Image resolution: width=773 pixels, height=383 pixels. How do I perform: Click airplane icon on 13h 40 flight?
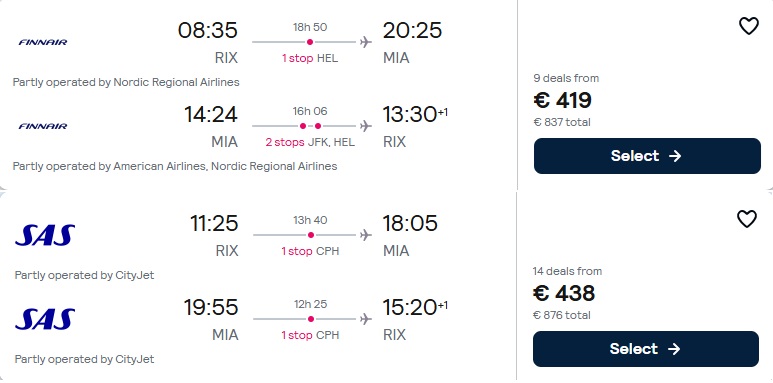tap(365, 236)
